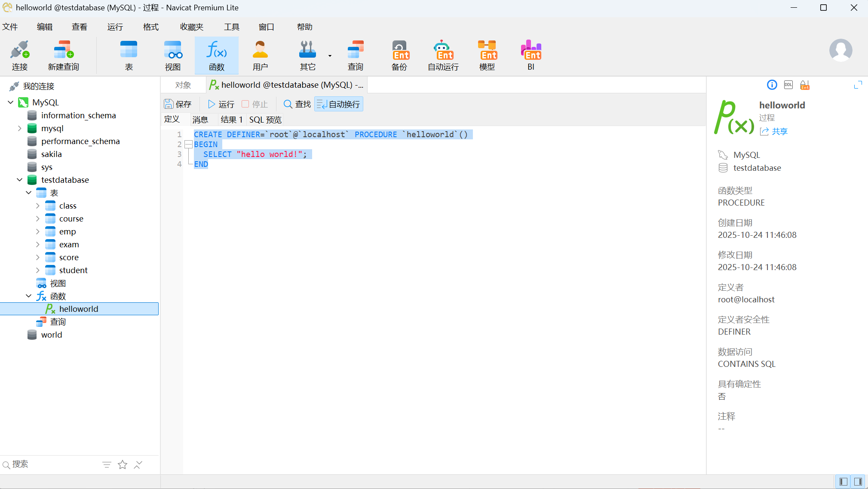Click the Connection plug icon in toolbar
The image size is (868, 489).
[19, 50]
